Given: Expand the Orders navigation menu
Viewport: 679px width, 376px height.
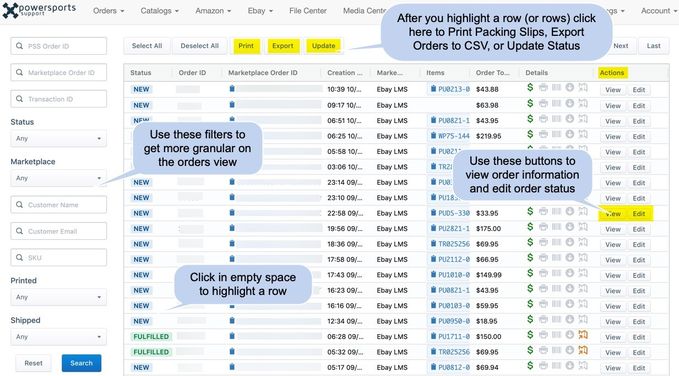Looking at the screenshot, I should coord(108,11).
